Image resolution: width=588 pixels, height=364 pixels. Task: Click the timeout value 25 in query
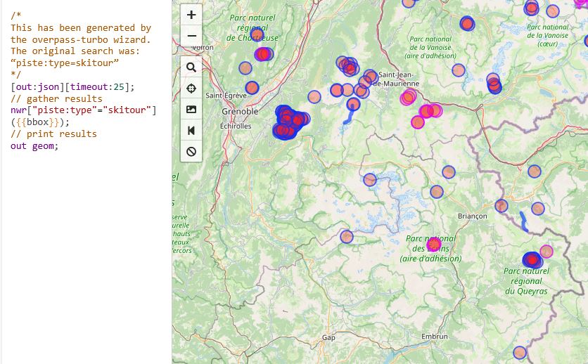[x=119, y=87]
